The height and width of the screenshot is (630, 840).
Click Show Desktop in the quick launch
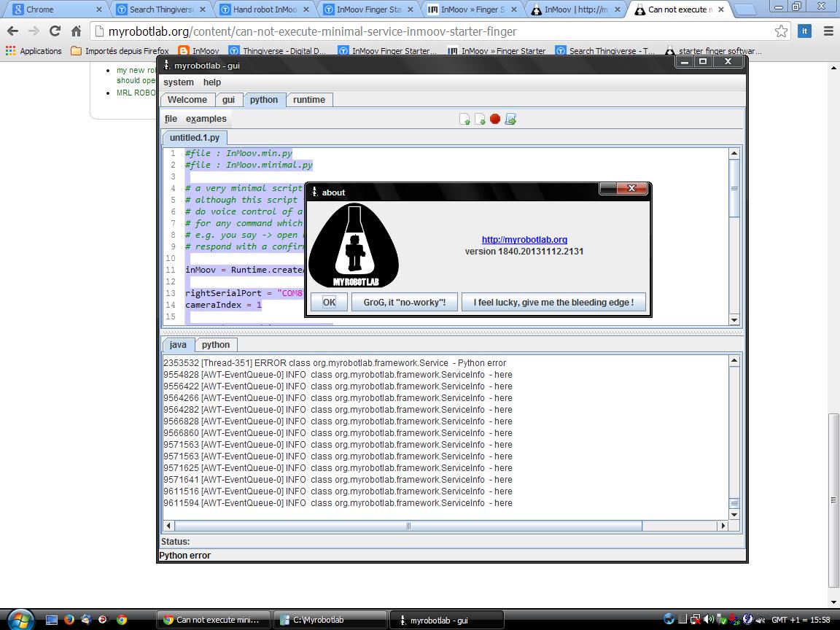(x=52, y=620)
